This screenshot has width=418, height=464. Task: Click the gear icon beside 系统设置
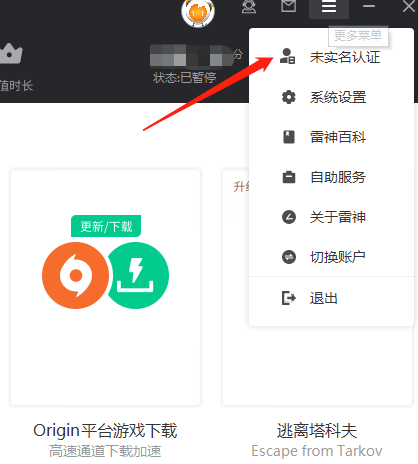(289, 97)
